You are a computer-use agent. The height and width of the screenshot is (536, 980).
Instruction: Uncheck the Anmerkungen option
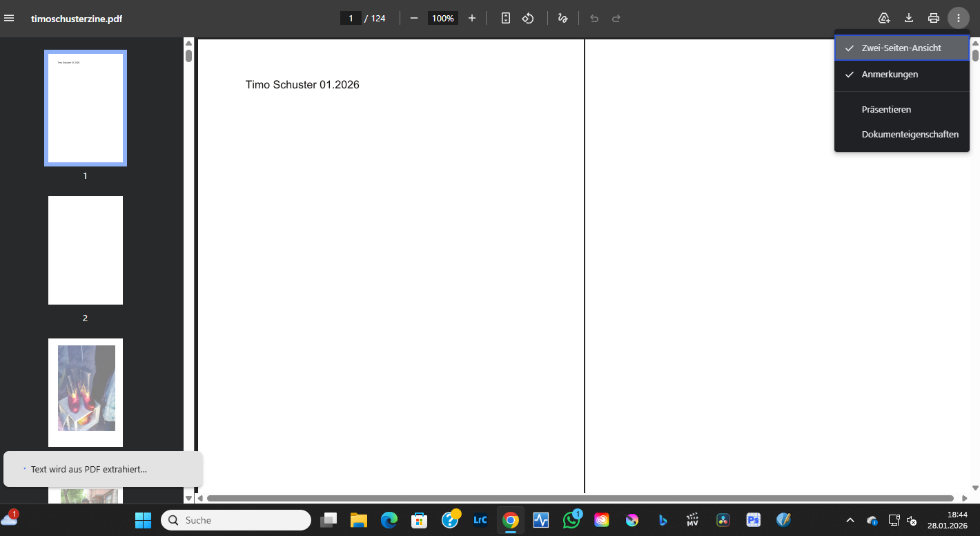coord(890,74)
